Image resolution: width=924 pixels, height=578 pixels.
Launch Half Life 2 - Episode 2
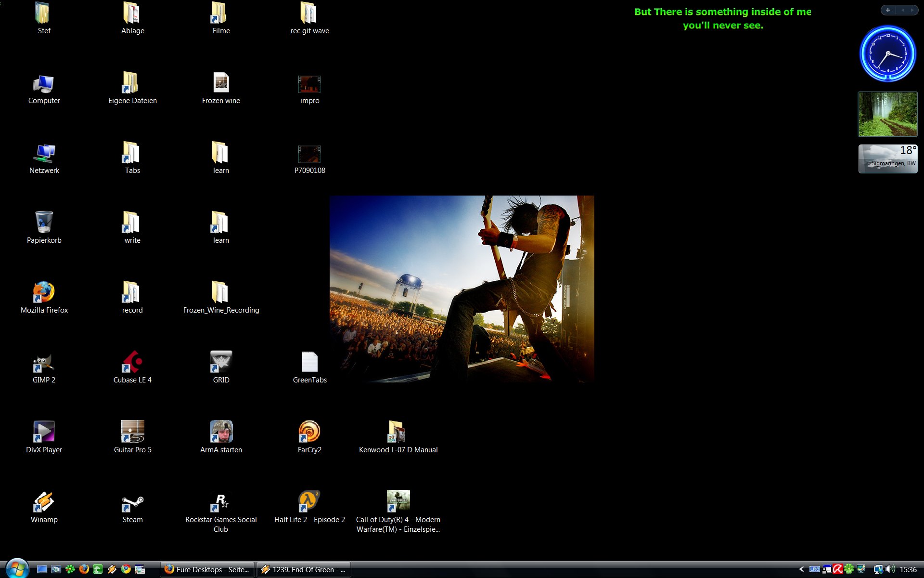click(309, 508)
